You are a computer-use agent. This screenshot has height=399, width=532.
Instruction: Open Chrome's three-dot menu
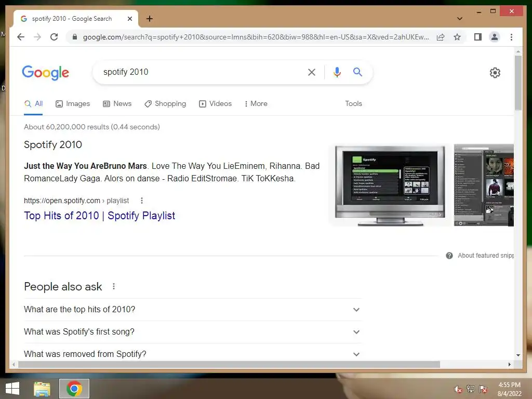[511, 37]
